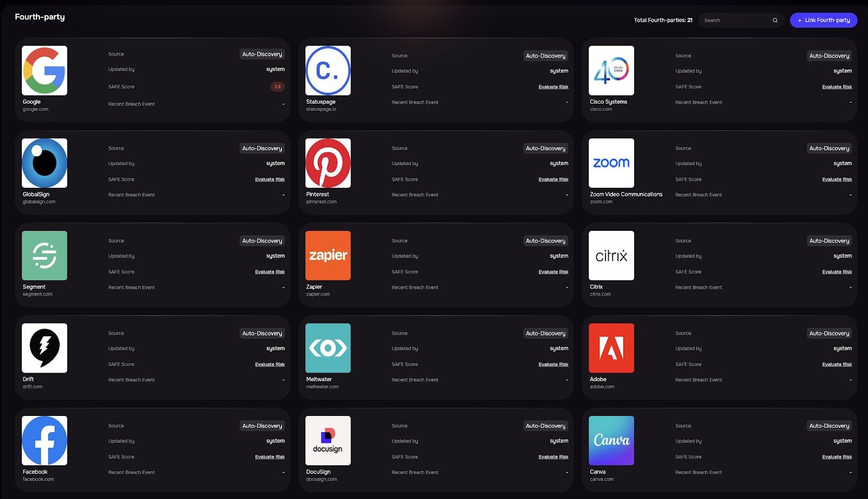The image size is (868, 499).
Task: Click the google.com domain text
Action: [35, 109]
